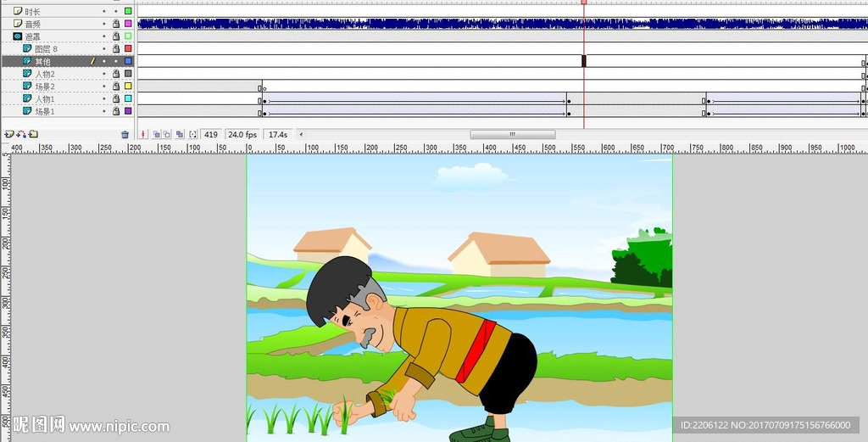Click the Delete Layer trash icon
Image resolution: width=868 pixels, height=442 pixels.
click(125, 134)
